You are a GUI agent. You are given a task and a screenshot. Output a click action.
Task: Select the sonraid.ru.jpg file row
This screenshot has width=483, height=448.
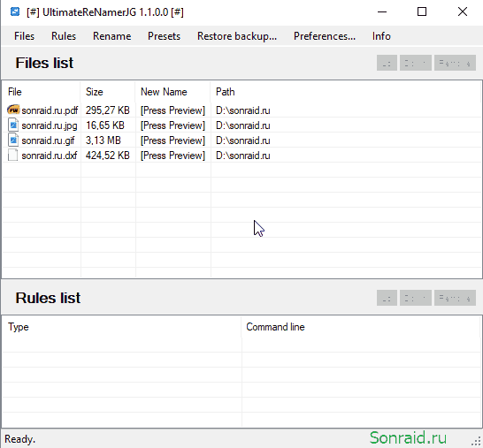pyautogui.click(x=241, y=125)
